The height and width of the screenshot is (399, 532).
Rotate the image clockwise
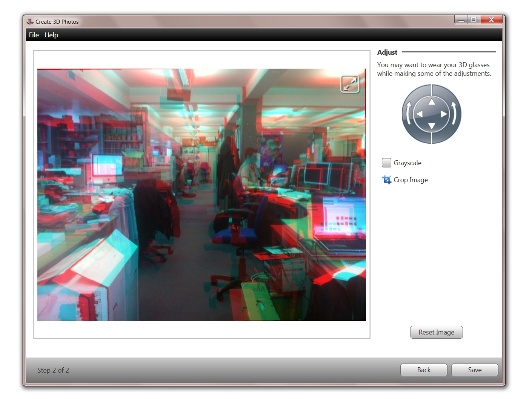[454, 114]
